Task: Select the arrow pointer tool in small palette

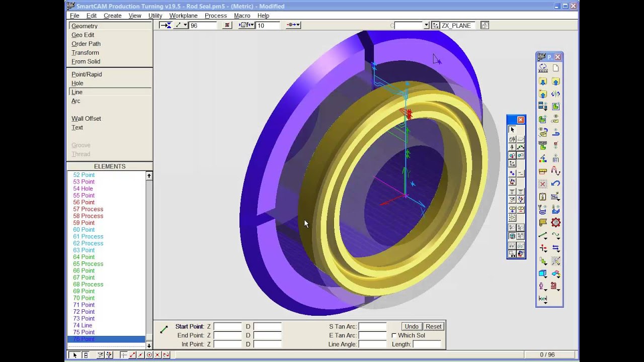Action: (512, 130)
